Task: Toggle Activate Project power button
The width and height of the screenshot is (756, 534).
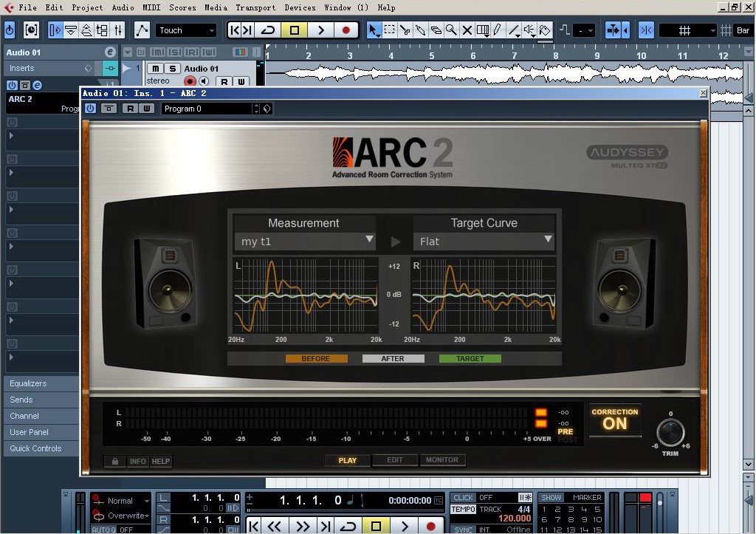Action: tap(10, 30)
